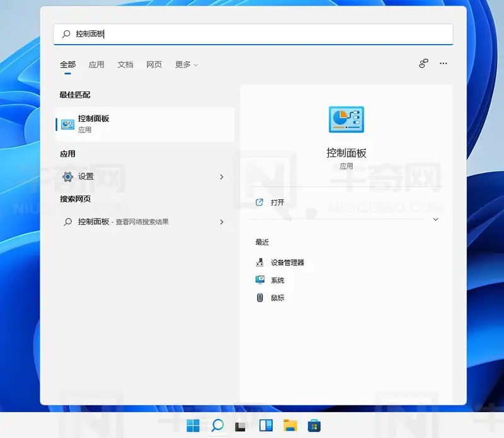The width and height of the screenshot is (504, 438).
Task: Click the 鼠标 mouse icon
Action: [x=260, y=297]
